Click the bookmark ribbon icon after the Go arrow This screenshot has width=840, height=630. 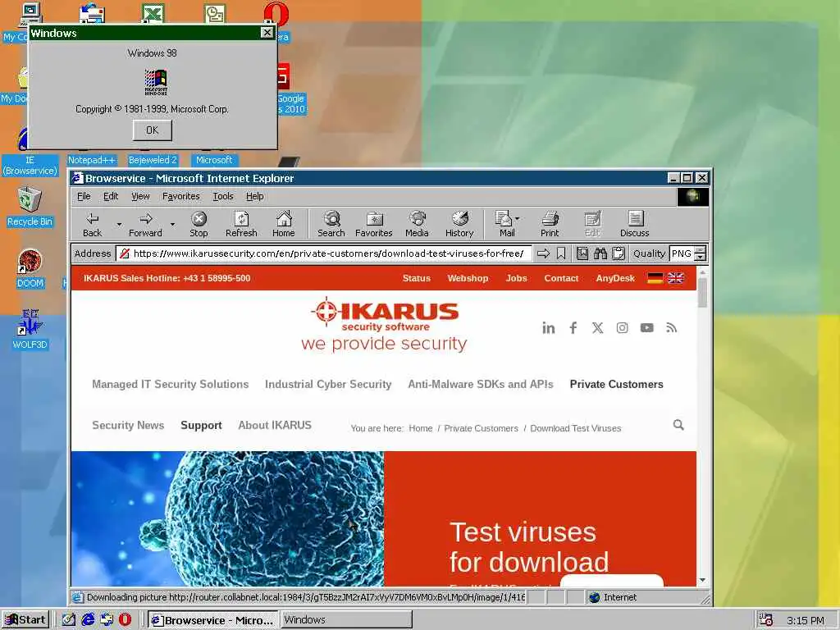click(x=561, y=253)
